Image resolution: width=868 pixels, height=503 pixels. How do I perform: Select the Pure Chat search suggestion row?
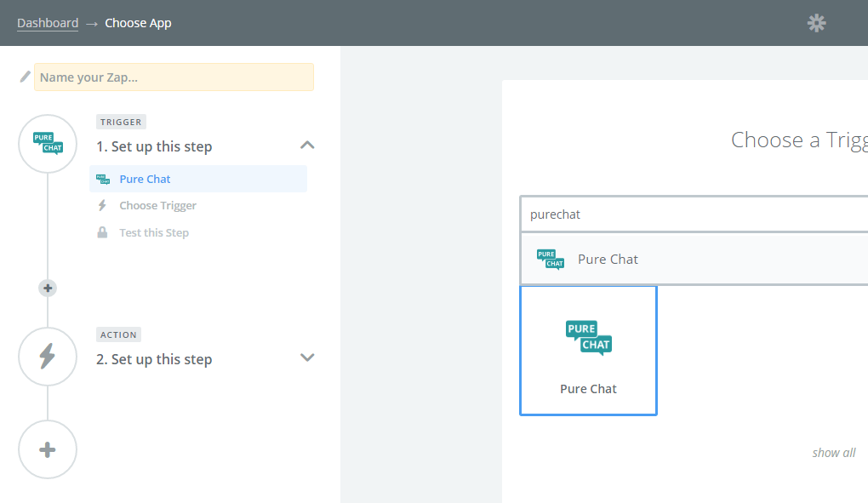(x=694, y=259)
